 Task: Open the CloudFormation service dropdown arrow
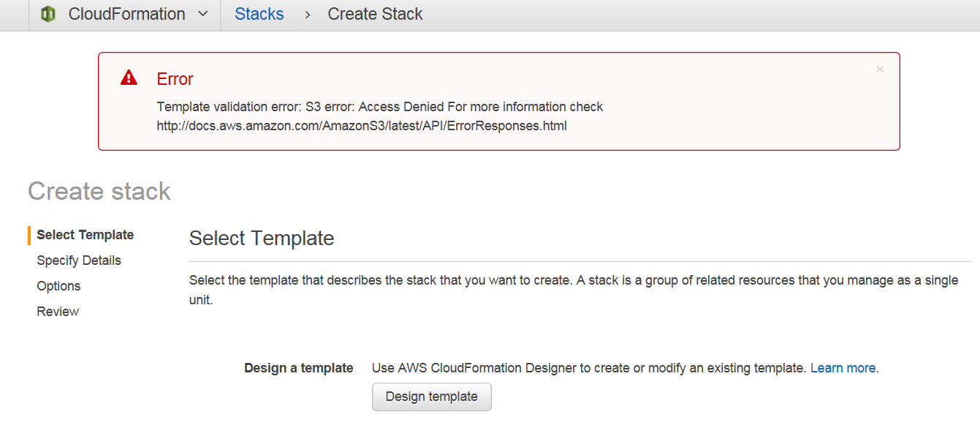[203, 14]
